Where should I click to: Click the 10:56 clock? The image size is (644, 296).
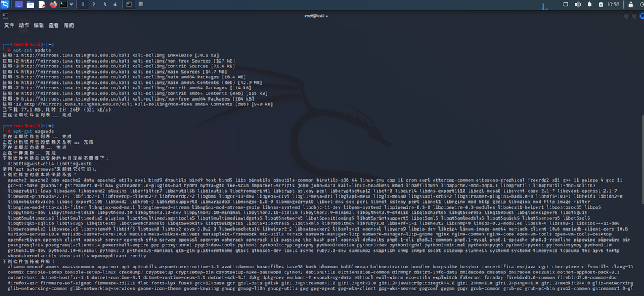613,5
